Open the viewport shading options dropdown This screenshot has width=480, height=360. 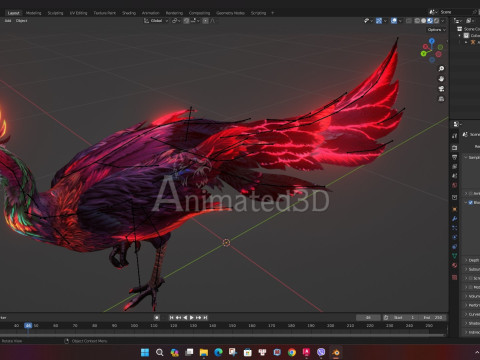[443, 21]
